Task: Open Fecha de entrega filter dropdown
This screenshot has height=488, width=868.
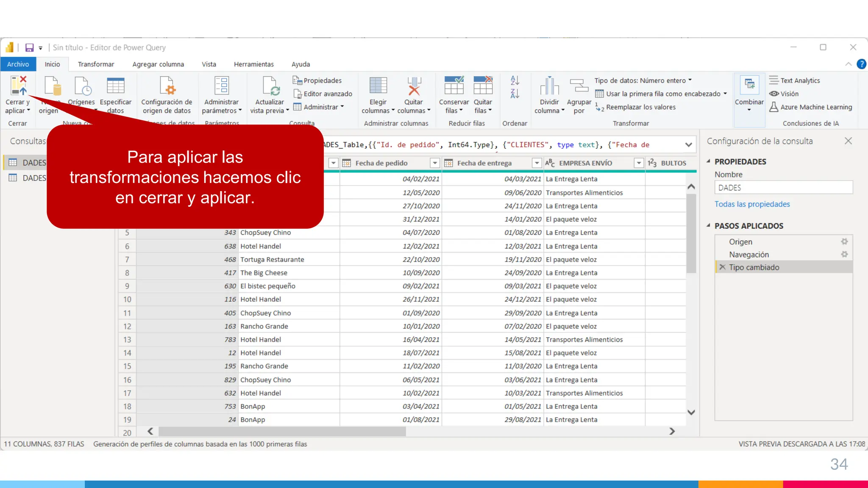Action: pos(537,163)
